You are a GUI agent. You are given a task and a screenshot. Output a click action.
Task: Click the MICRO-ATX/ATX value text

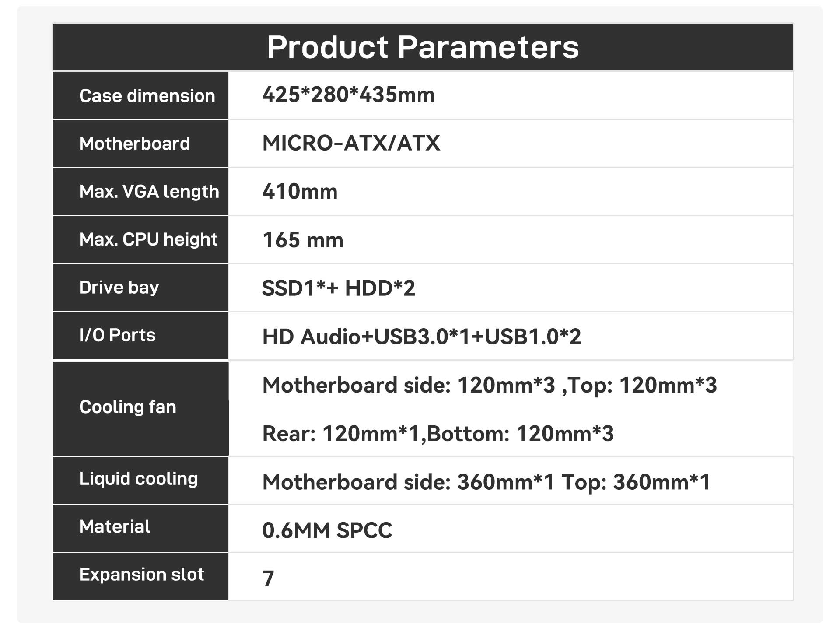[x=351, y=143]
